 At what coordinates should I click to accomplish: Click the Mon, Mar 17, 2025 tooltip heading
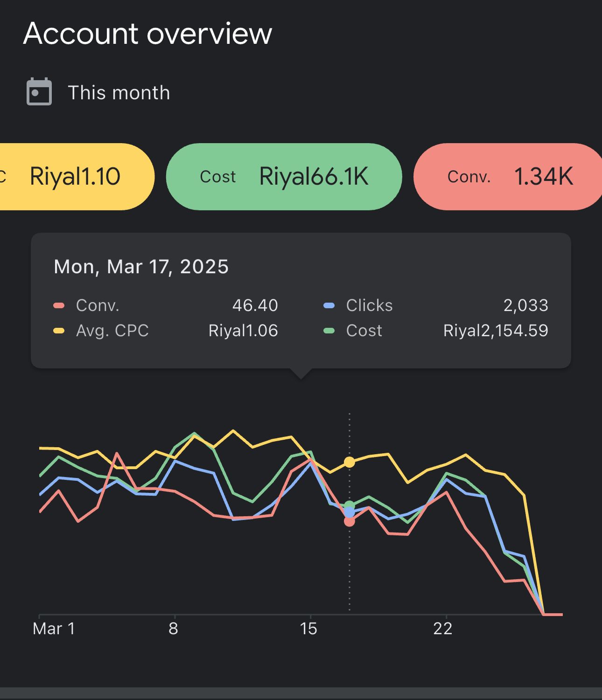pos(141,267)
